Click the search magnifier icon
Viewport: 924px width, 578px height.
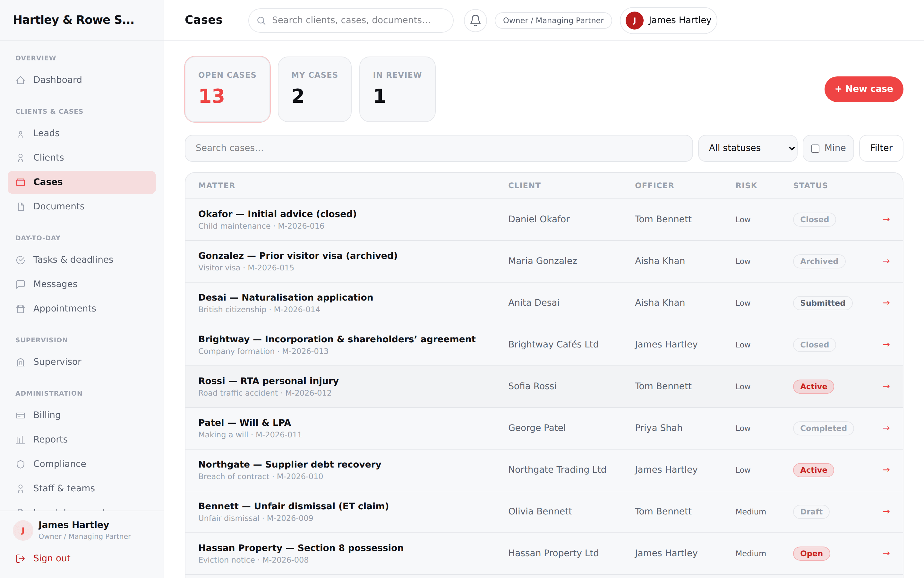pos(261,21)
